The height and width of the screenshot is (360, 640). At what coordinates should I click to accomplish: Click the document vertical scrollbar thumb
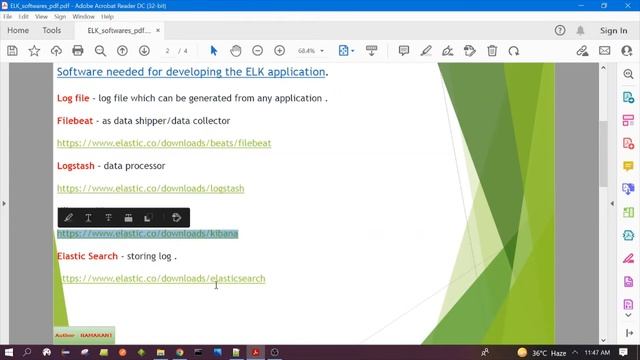(x=603, y=153)
